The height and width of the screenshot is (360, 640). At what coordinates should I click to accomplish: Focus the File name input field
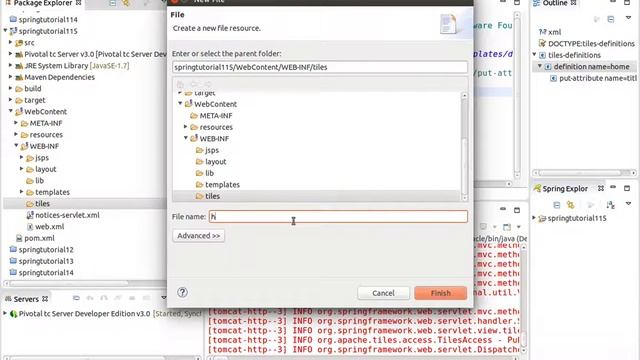pos(338,216)
